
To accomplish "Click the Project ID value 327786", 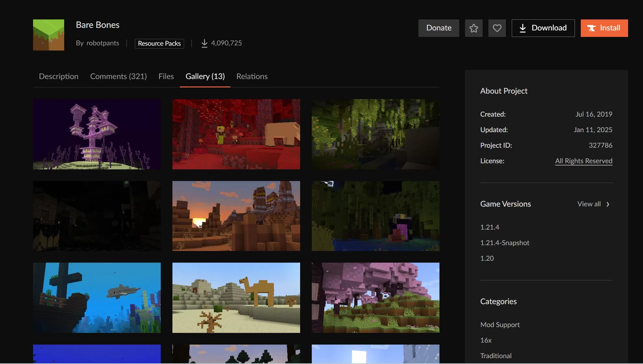I will pos(601,145).
